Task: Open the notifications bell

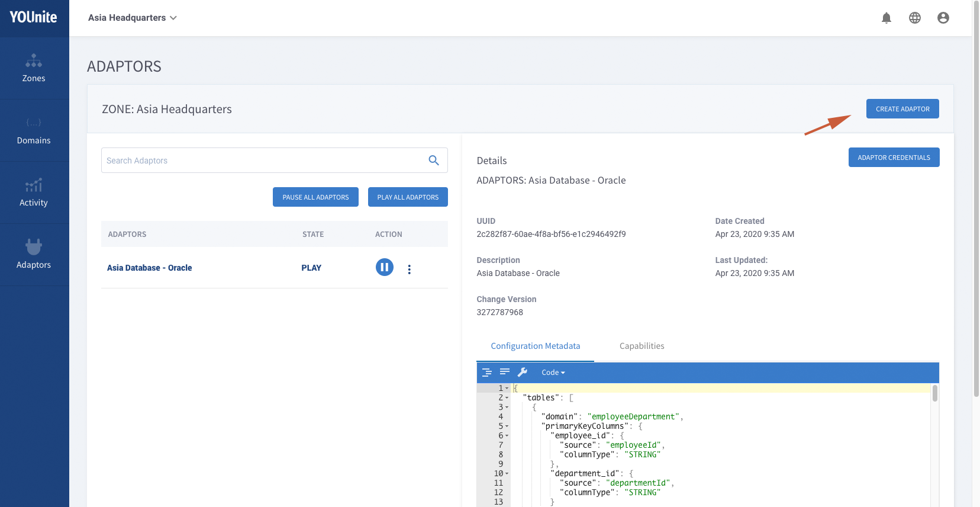Action: point(886,18)
